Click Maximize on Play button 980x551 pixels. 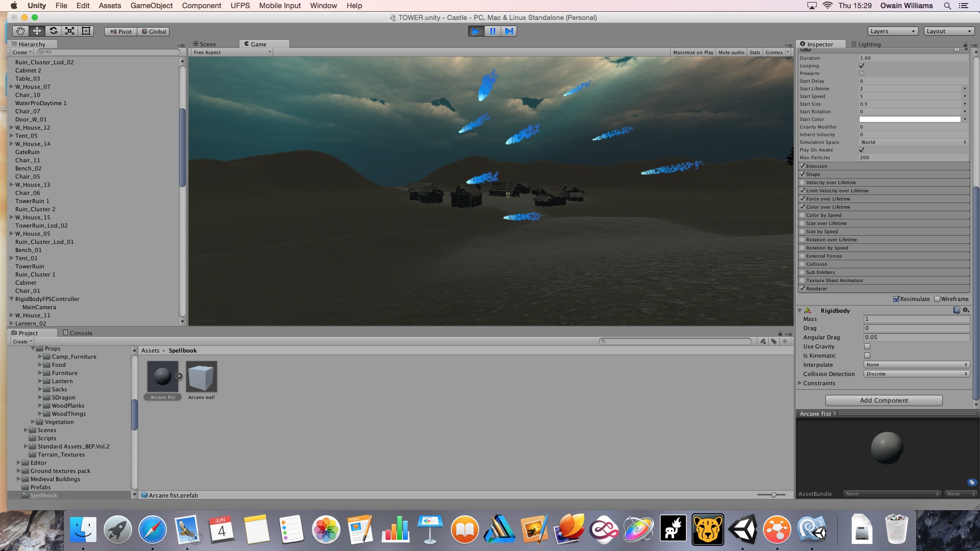[x=693, y=53]
